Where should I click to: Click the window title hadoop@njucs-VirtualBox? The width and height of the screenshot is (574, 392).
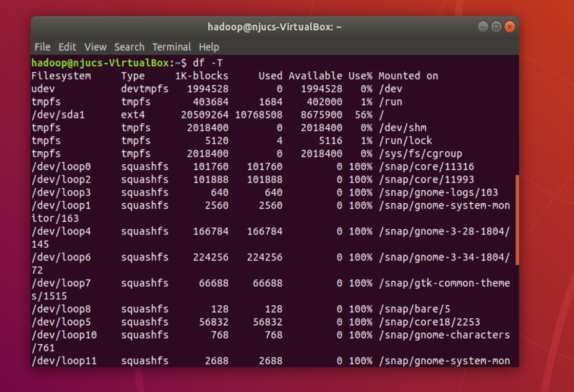[x=274, y=27]
